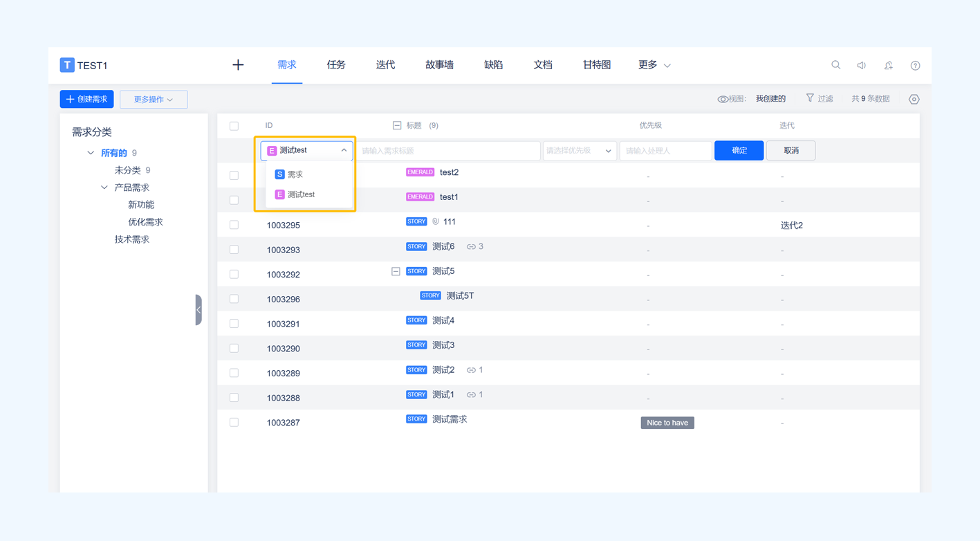Click the announcement speaker icon

coord(862,65)
